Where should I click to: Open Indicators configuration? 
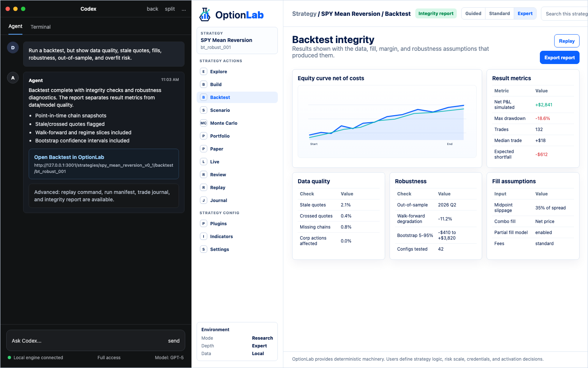(237, 236)
